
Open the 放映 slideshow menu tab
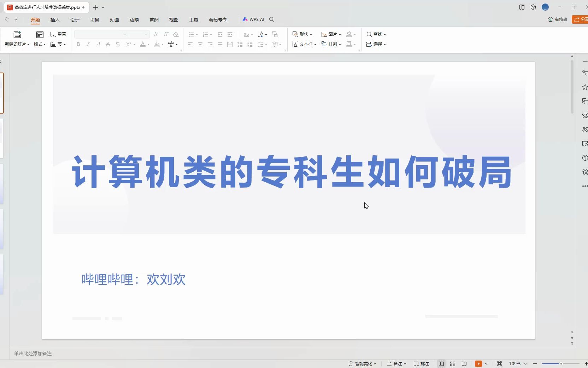(134, 20)
